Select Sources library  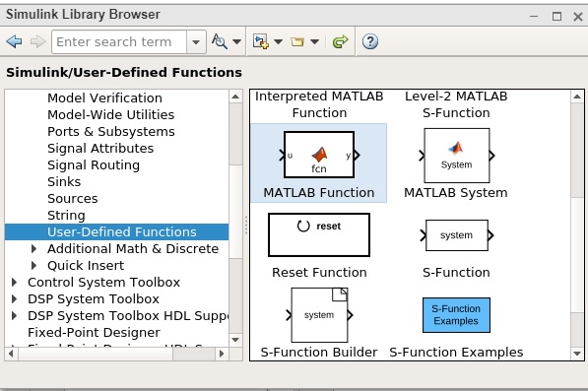72,198
